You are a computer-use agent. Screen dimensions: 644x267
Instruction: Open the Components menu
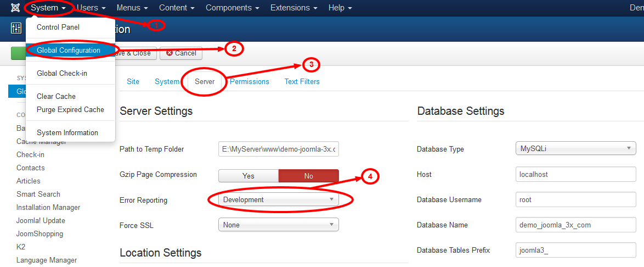(232, 8)
